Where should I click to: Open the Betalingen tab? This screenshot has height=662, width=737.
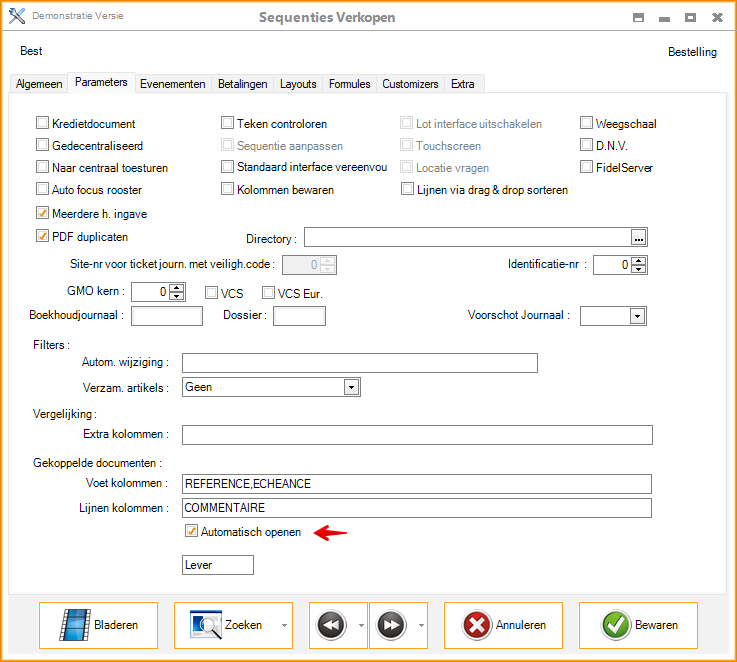coord(242,84)
